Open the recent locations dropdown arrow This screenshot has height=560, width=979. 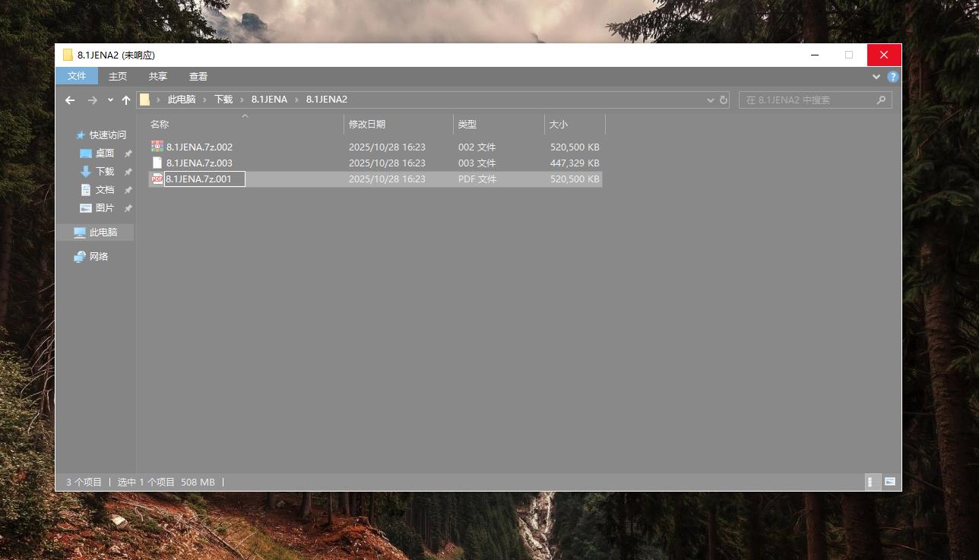pos(110,100)
